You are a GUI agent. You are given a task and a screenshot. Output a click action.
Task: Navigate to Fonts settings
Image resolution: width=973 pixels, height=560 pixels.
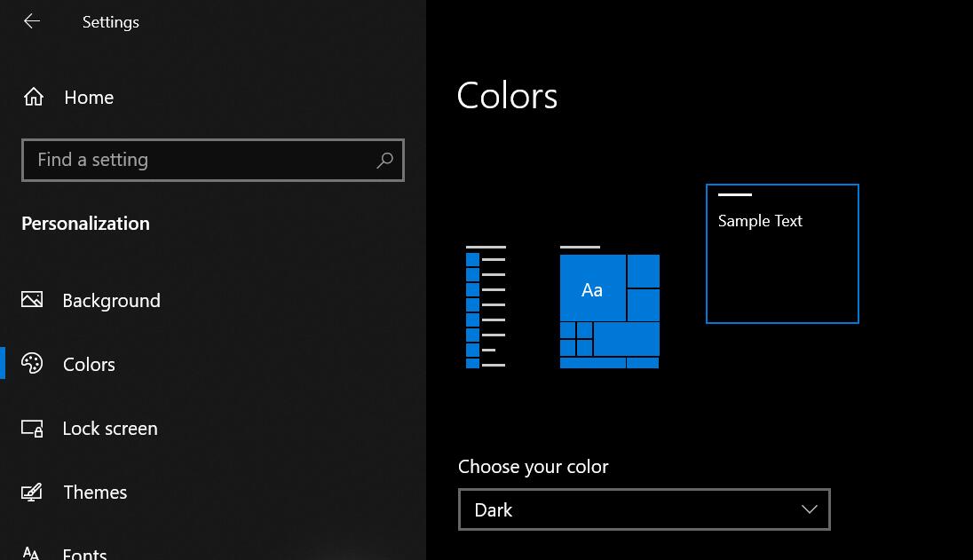(x=84, y=553)
